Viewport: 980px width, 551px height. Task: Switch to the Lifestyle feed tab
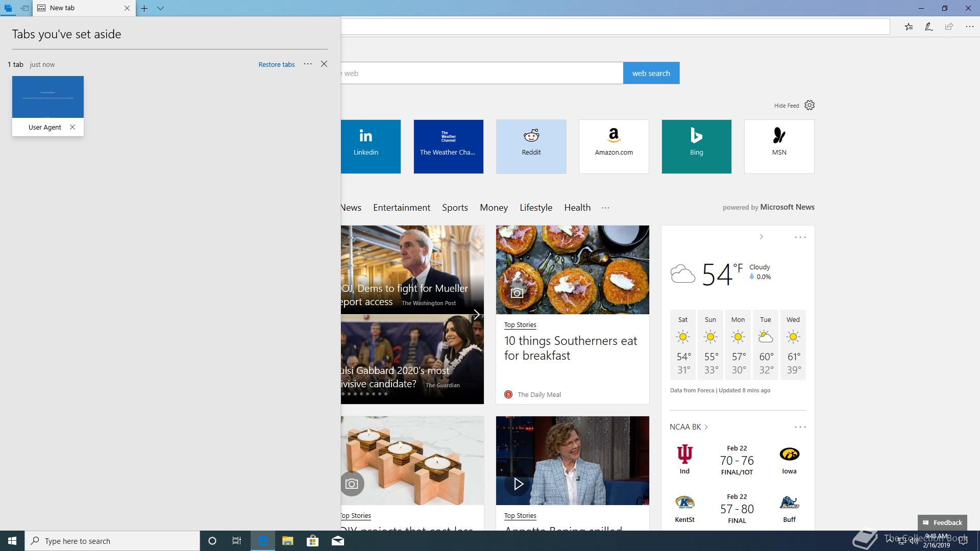click(536, 208)
